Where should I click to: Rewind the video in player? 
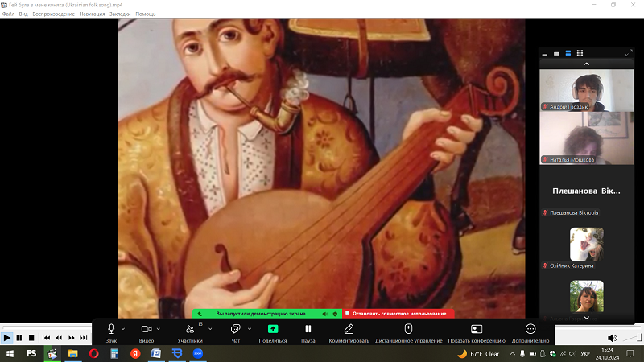[x=59, y=338]
